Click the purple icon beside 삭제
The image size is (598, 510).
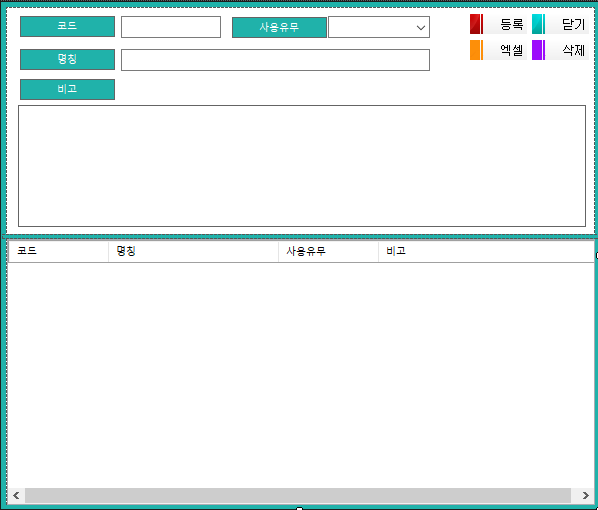(x=538, y=50)
